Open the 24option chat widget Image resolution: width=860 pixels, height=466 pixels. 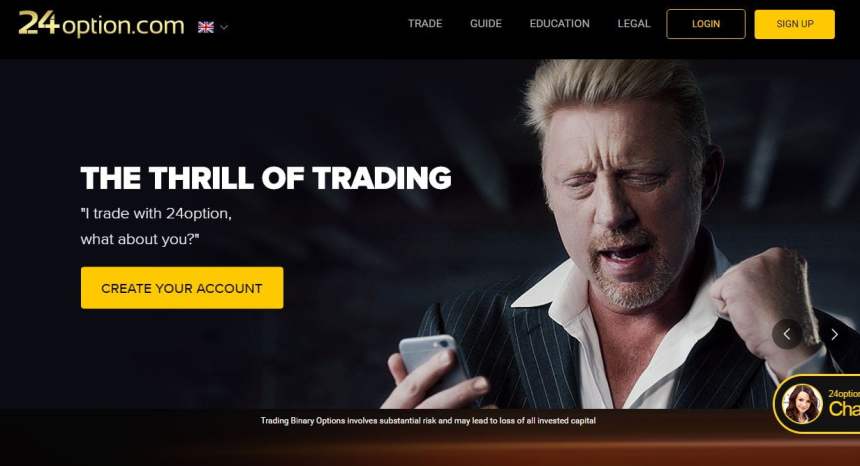pos(817,404)
